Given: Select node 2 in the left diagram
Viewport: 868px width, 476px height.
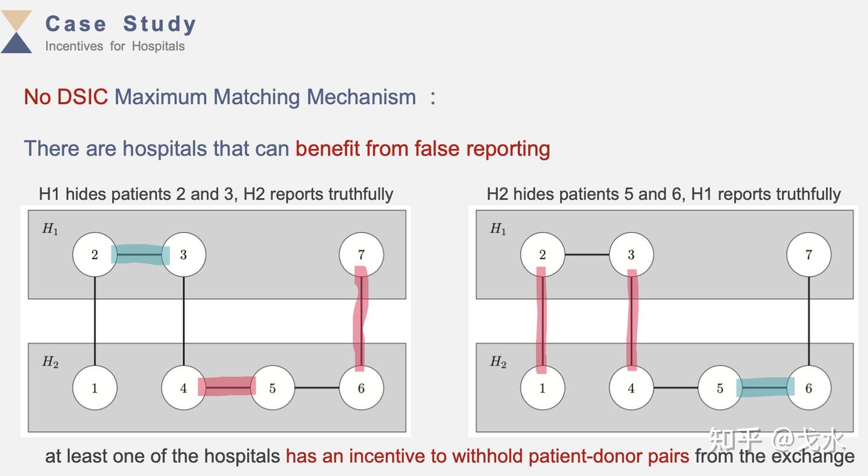Looking at the screenshot, I should (x=95, y=255).
